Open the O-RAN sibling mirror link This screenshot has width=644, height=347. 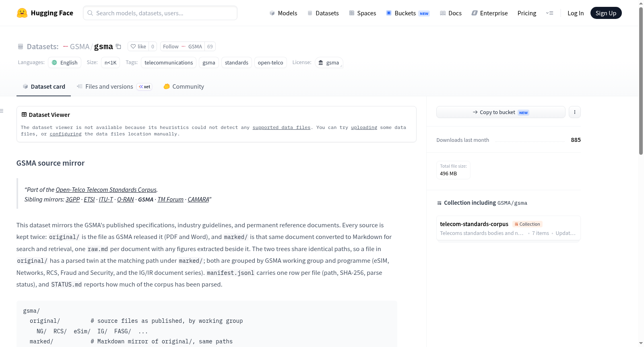click(126, 199)
